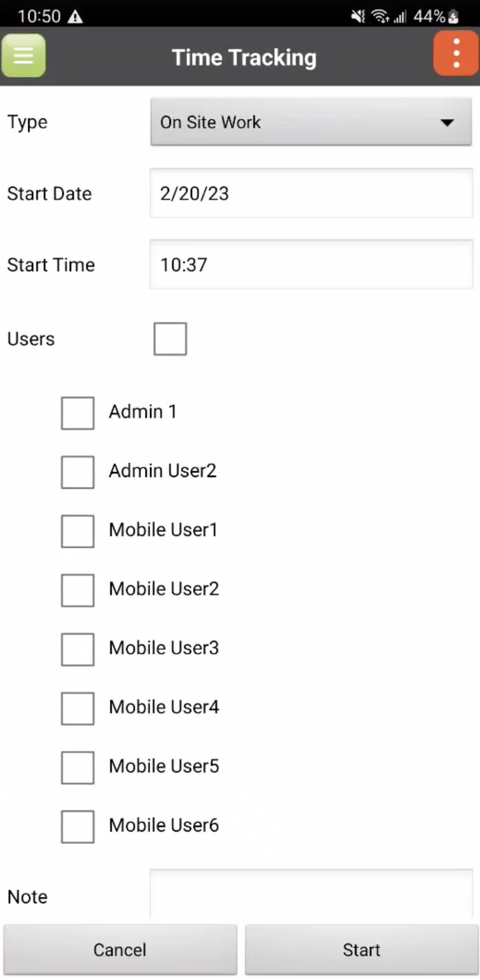Focus the Note text field
The image size is (480, 980).
tap(311, 894)
